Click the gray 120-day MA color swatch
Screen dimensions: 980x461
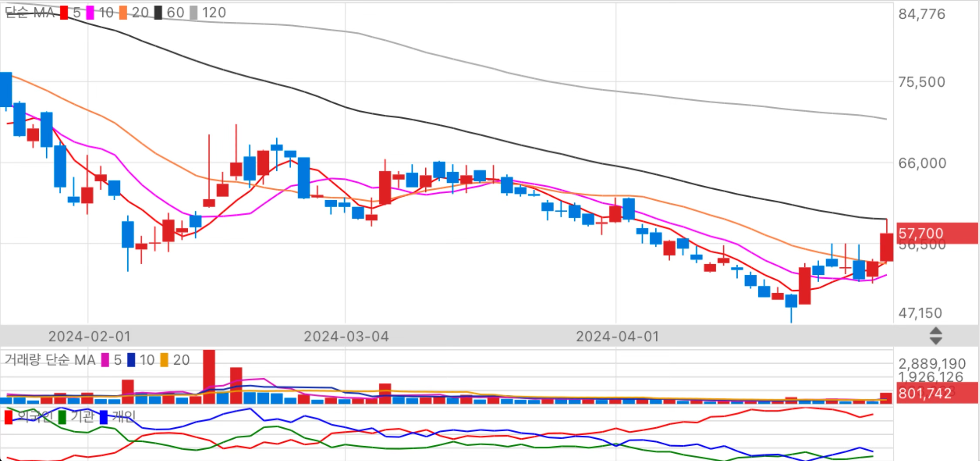pyautogui.click(x=194, y=13)
